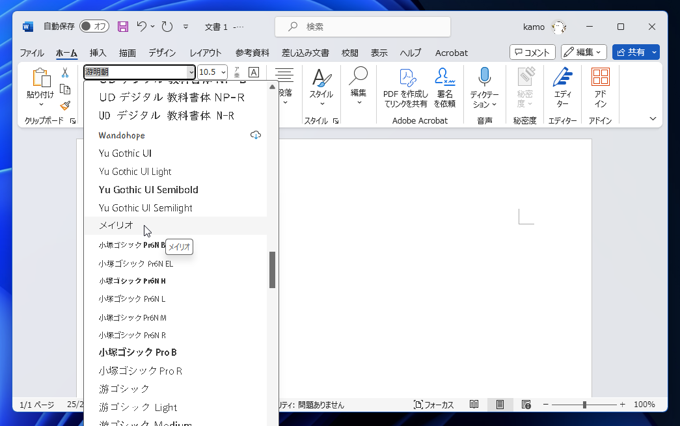Image resolution: width=680 pixels, height=426 pixels.
Task: Click zoom in plus button
Action: (x=622, y=405)
